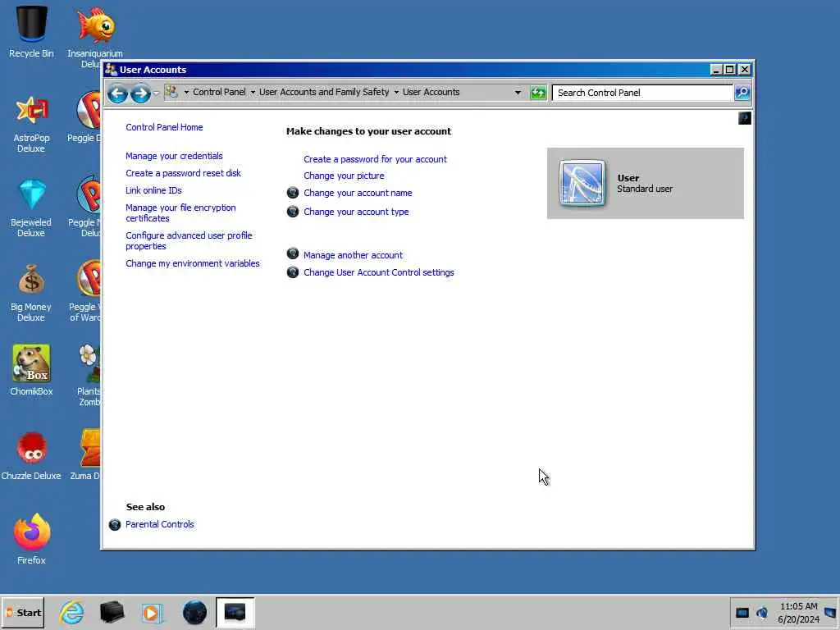Open Create a password reset disk
Image resolution: width=840 pixels, height=630 pixels.
tap(183, 173)
